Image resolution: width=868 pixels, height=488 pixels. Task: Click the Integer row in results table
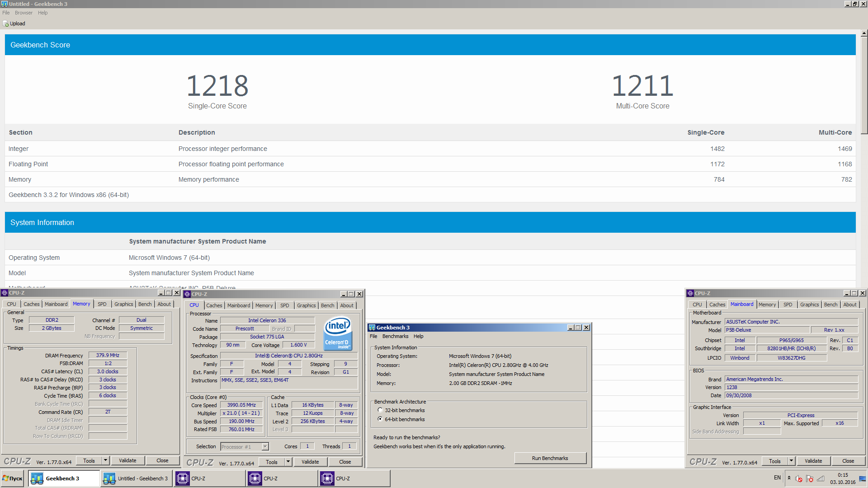click(430, 149)
